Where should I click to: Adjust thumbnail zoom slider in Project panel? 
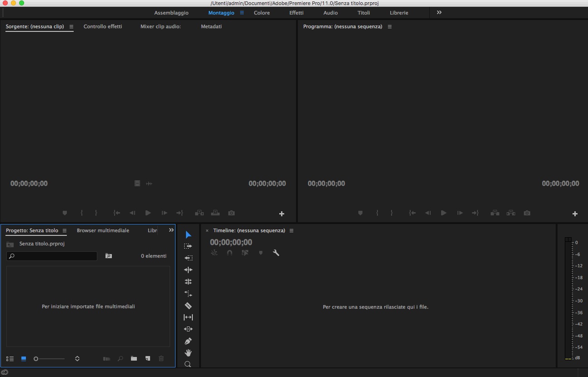[x=49, y=359]
